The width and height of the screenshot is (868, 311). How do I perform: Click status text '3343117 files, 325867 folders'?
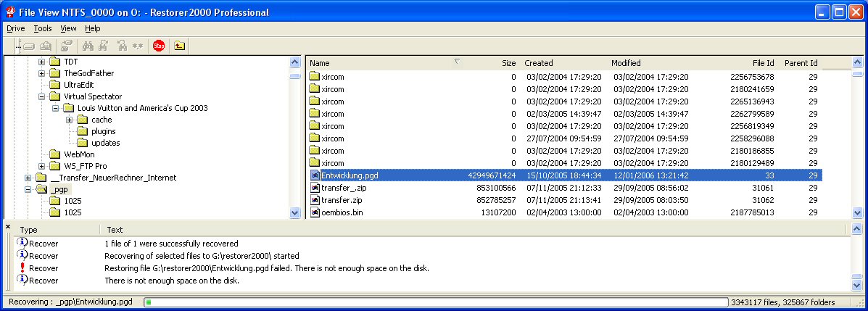pos(782,302)
